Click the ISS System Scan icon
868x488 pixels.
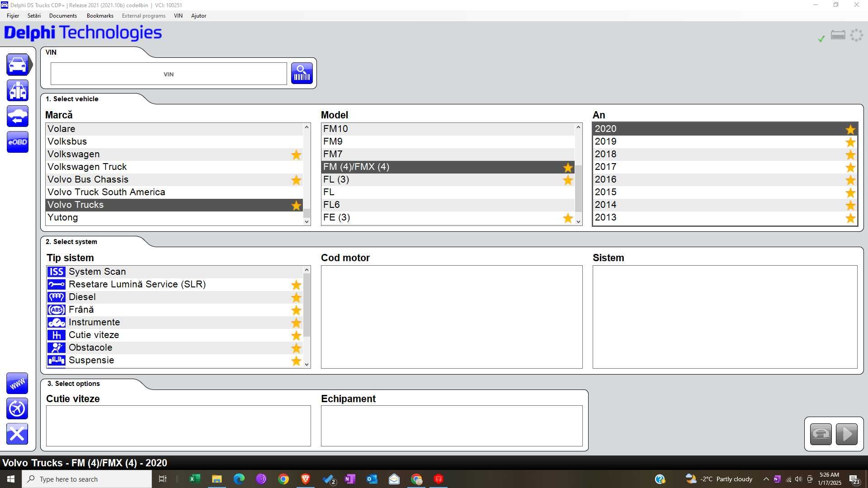[x=57, y=272]
